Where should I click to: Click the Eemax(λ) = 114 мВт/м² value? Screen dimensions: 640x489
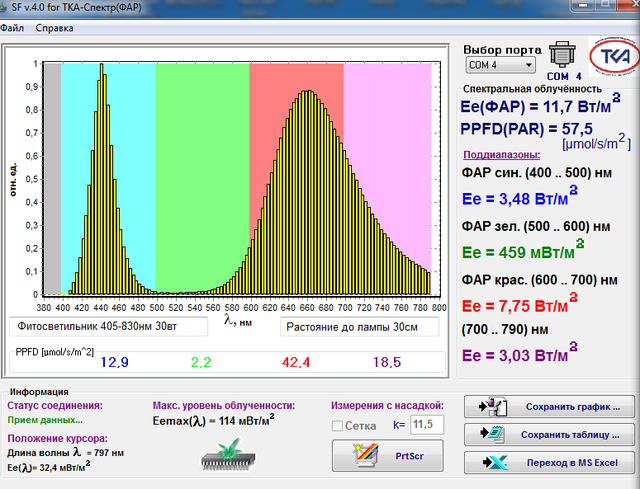pyautogui.click(x=213, y=420)
